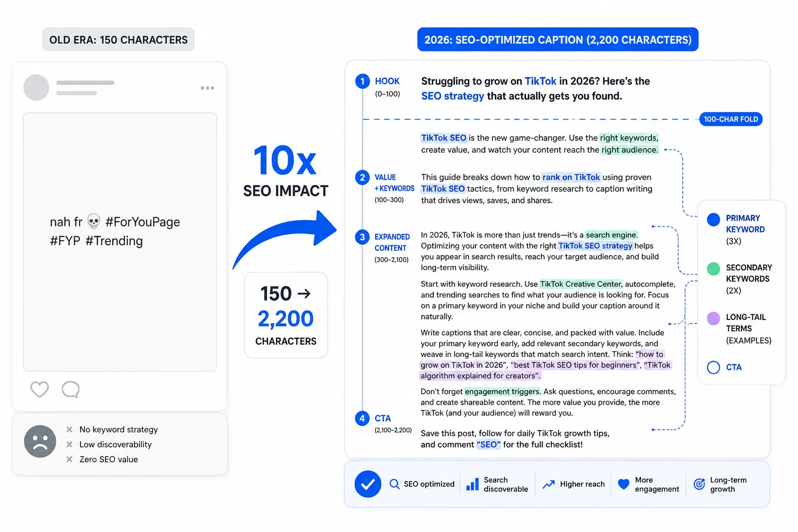798x532 pixels.
Task: Click the OLD ERA: 150 CHARACTERS label
Action: [118, 39]
